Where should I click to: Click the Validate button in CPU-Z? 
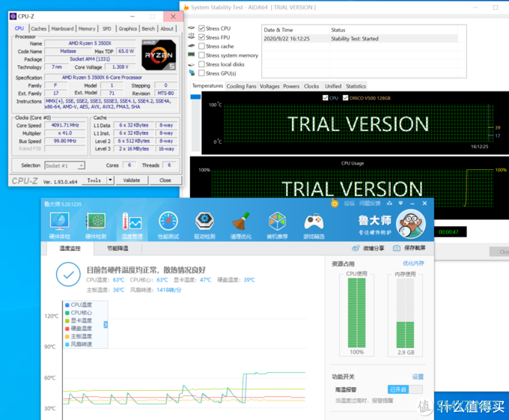(x=132, y=180)
